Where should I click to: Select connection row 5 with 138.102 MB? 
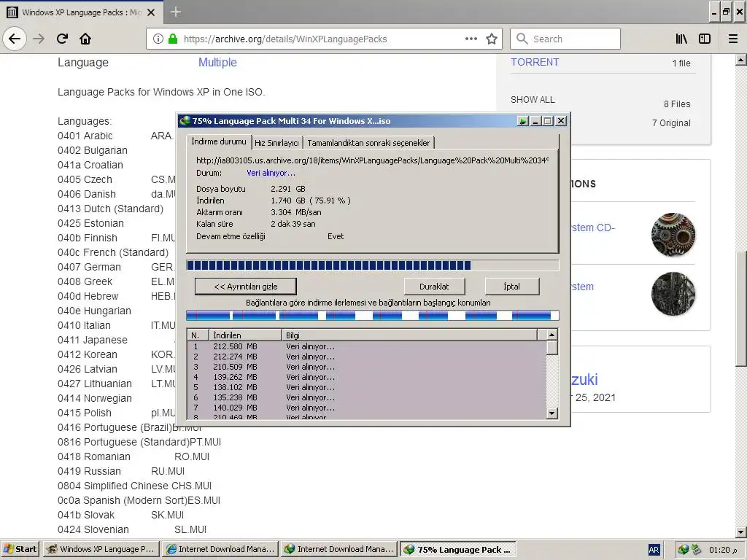[x=367, y=387]
